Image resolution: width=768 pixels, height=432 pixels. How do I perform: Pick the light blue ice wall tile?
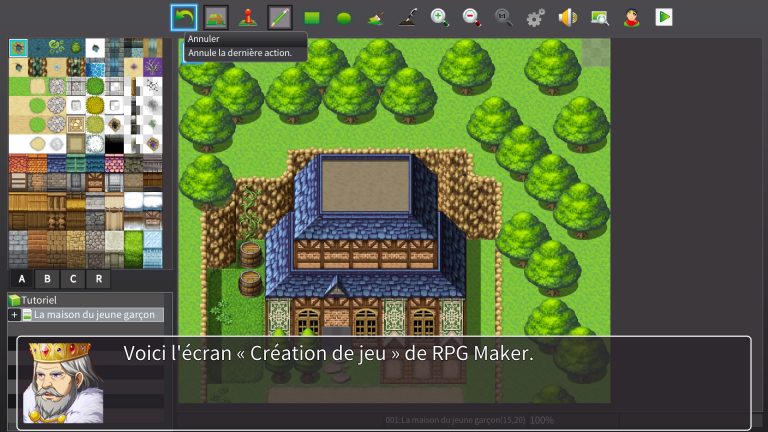point(153,249)
